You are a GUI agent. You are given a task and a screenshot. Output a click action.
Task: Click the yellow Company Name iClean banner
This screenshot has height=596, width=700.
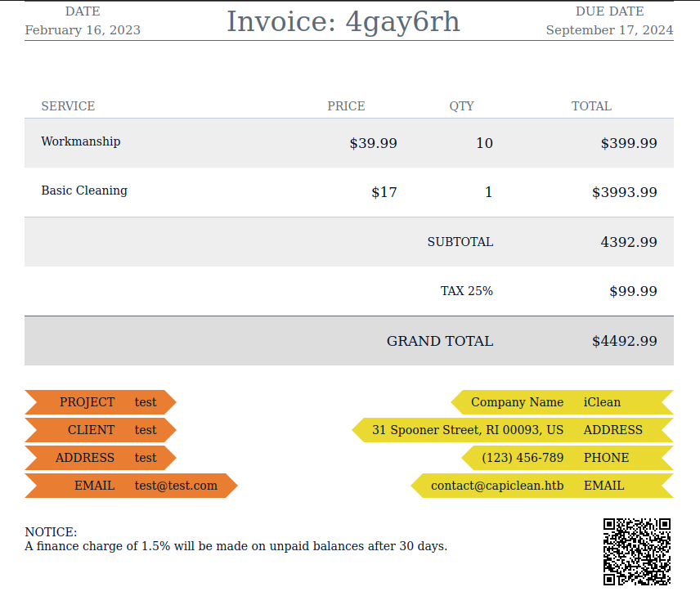pos(561,402)
